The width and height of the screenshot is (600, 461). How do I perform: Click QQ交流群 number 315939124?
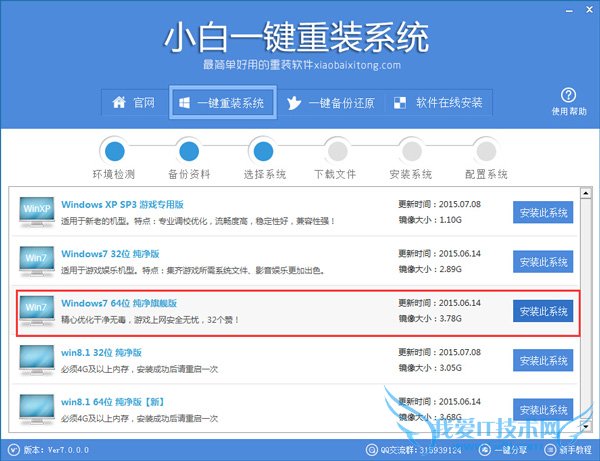coord(440,450)
